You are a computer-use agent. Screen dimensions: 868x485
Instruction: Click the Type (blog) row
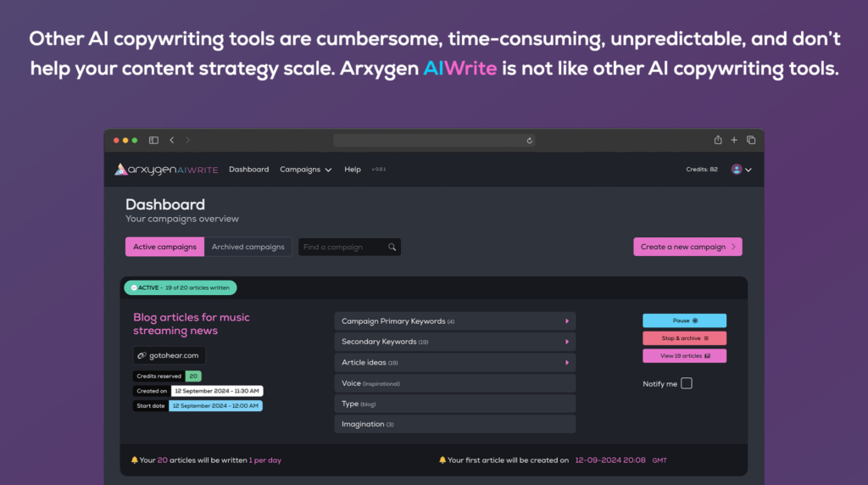point(455,404)
